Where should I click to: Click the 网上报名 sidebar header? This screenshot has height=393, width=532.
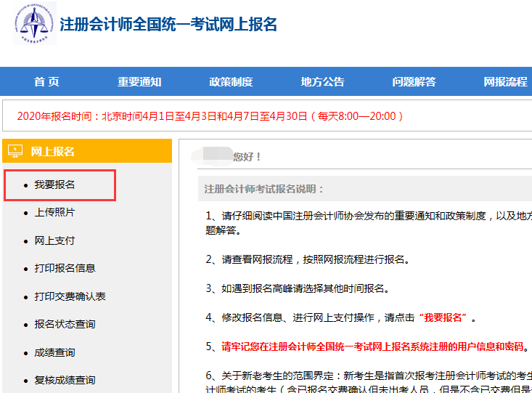53,151
